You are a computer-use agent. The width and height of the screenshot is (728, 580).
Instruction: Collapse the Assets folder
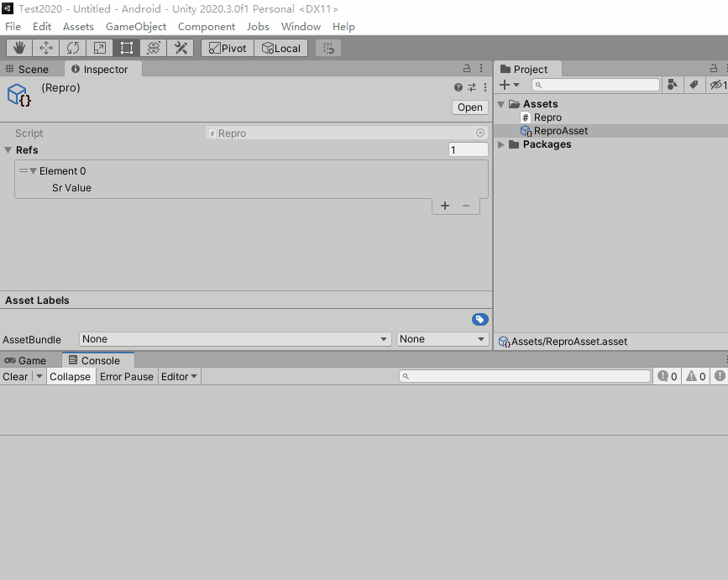pyautogui.click(x=501, y=104)
